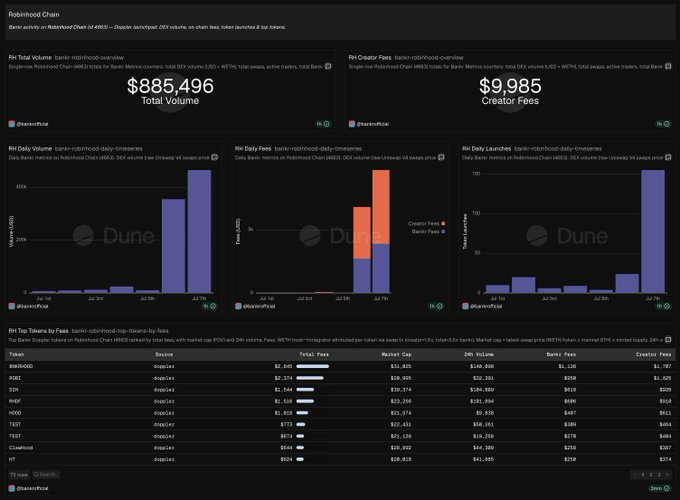Sort by the Total Fees column header

click(314, 355)
